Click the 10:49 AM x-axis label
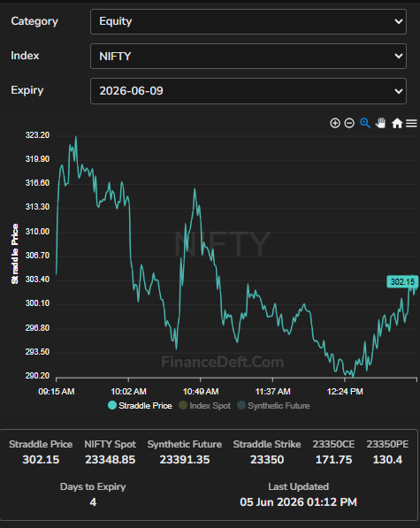 pos(201,392)
